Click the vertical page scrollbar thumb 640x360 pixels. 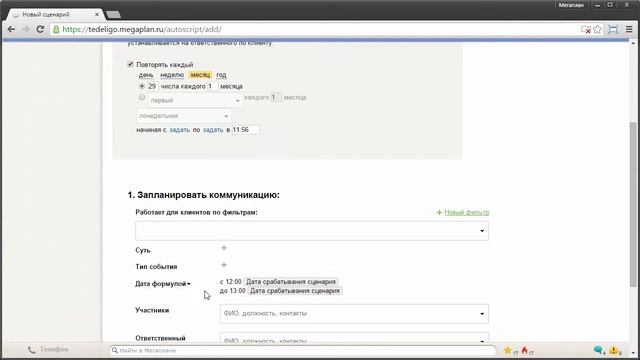(x=633, y=204)
